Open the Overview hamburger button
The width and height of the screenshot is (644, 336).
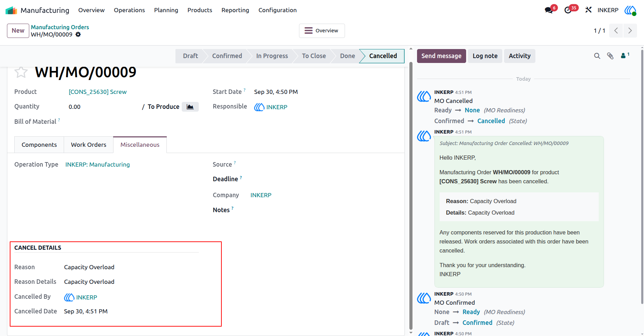click(322, 31)
